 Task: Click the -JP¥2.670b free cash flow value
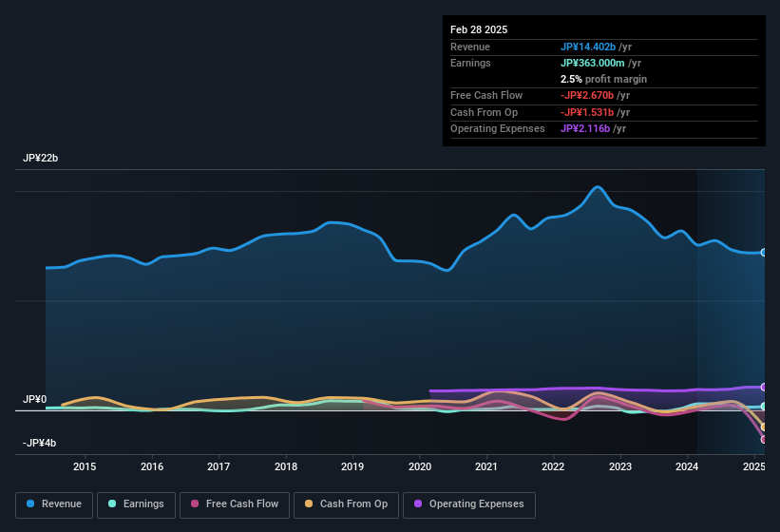(x=587, y=95)
